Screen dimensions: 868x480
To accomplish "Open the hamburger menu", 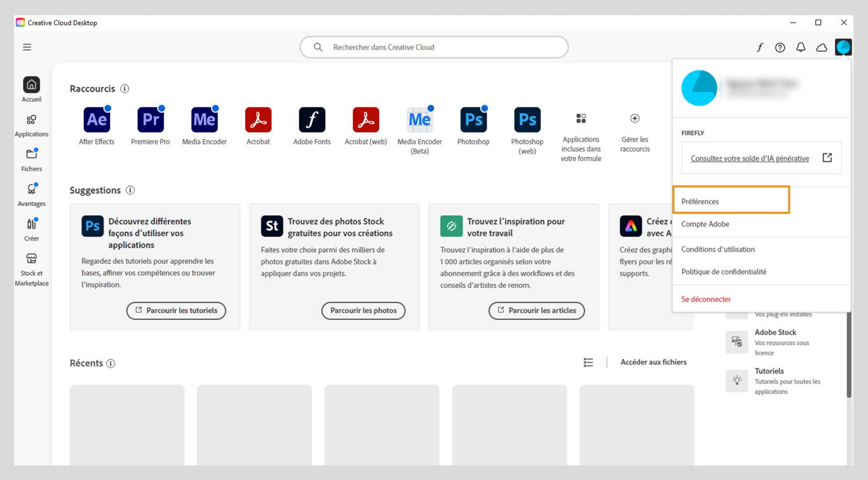I will [27, 47].
